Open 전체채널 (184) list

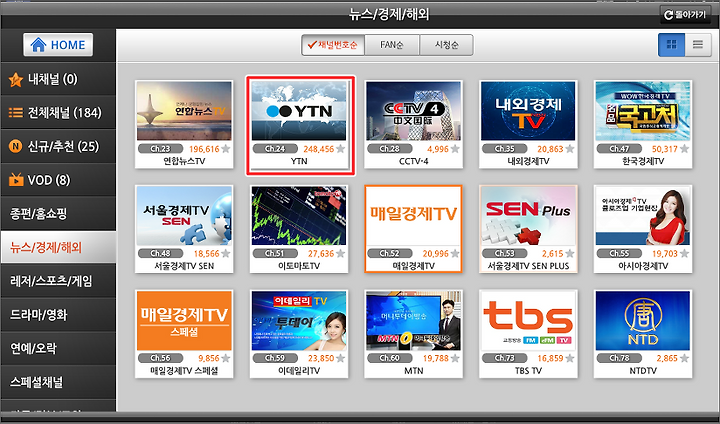58,113
